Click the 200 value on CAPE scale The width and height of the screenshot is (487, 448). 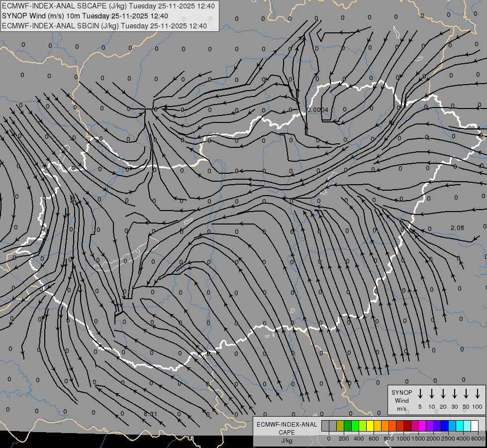pos(344,439)
